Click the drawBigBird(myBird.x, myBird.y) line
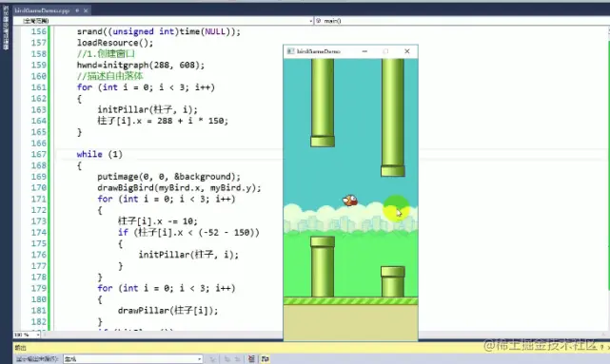The width and height of the screenshot is (610, 364). (x=179, y=188)
